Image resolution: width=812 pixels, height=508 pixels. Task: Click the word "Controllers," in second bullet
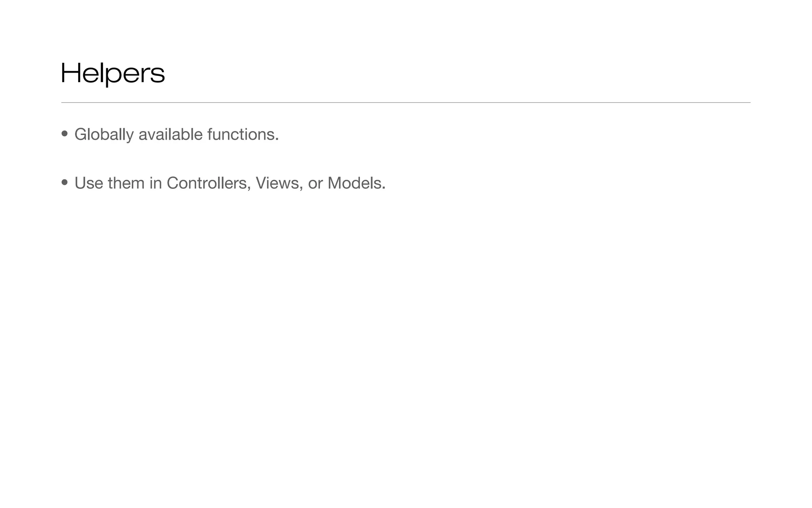click(x=209, y=183)
